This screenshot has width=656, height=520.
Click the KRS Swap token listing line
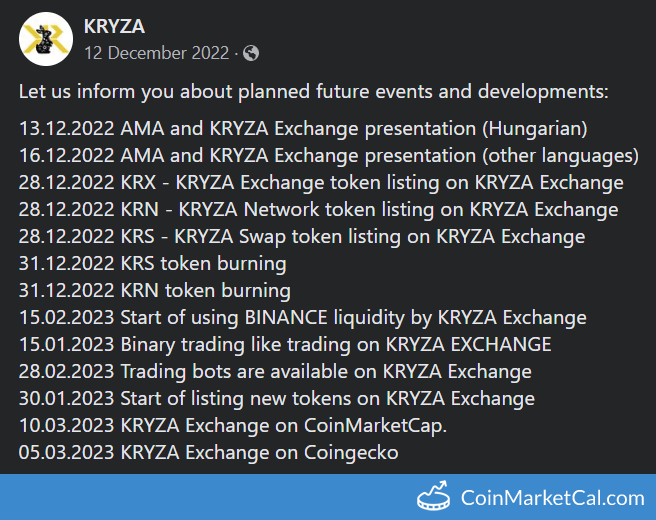click(x=302, y=237)
